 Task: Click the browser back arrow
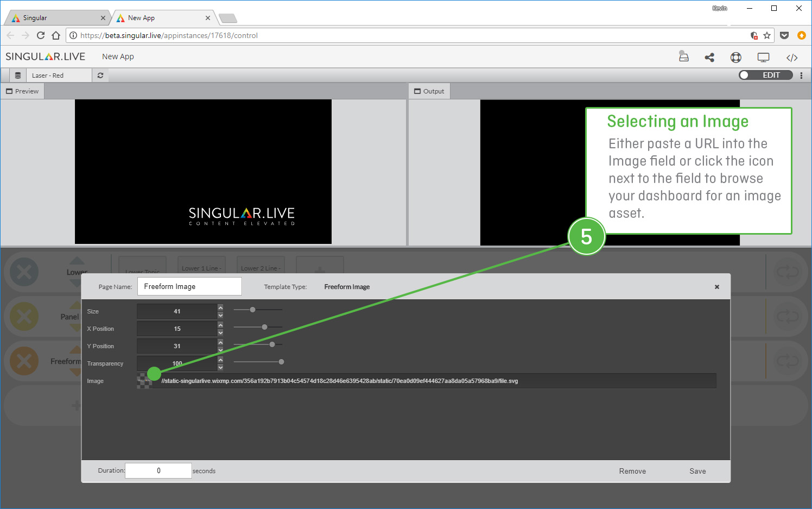tap(10, 35)
